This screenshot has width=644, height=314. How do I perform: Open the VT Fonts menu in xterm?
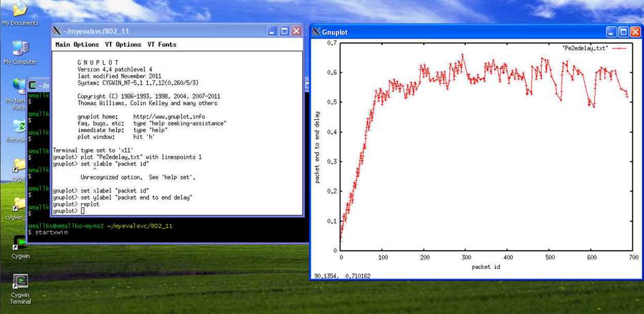point(162,44)
